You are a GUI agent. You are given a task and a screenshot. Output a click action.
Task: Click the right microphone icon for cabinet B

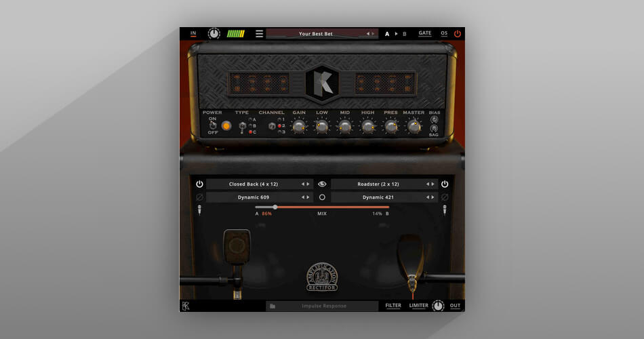coord(445,210)
